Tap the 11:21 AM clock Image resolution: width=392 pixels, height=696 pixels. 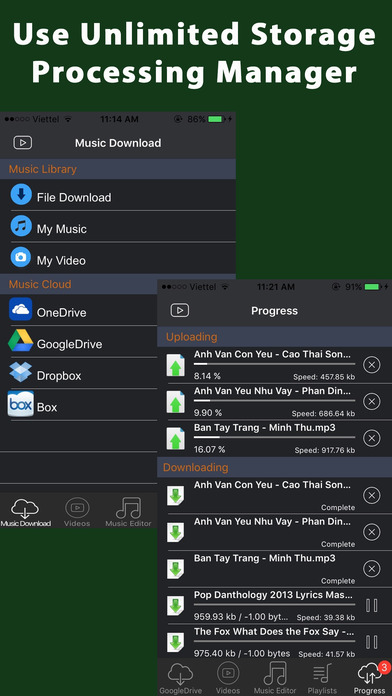(x=276, y=287)
